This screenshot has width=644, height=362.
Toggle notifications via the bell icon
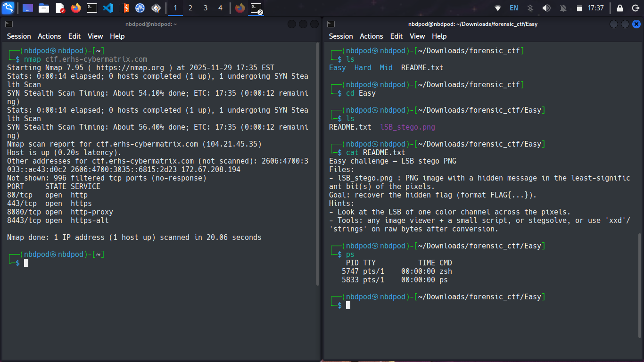(564, 8)
